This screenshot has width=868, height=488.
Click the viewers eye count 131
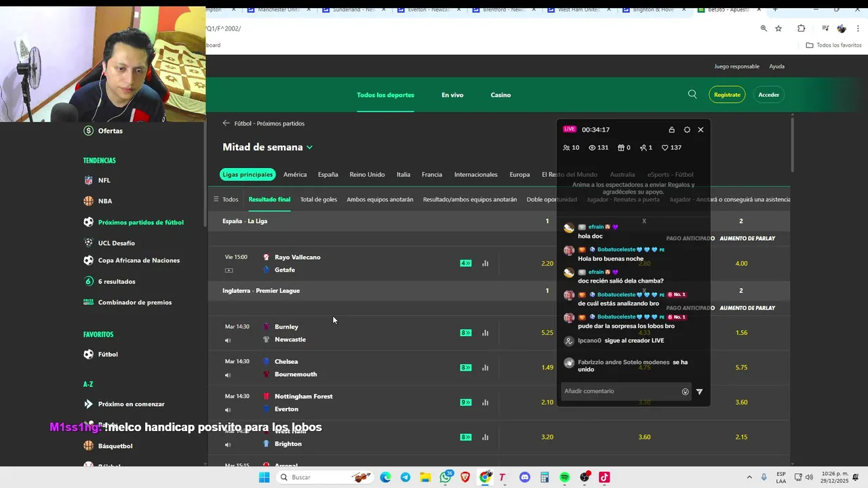click(598, 148)
